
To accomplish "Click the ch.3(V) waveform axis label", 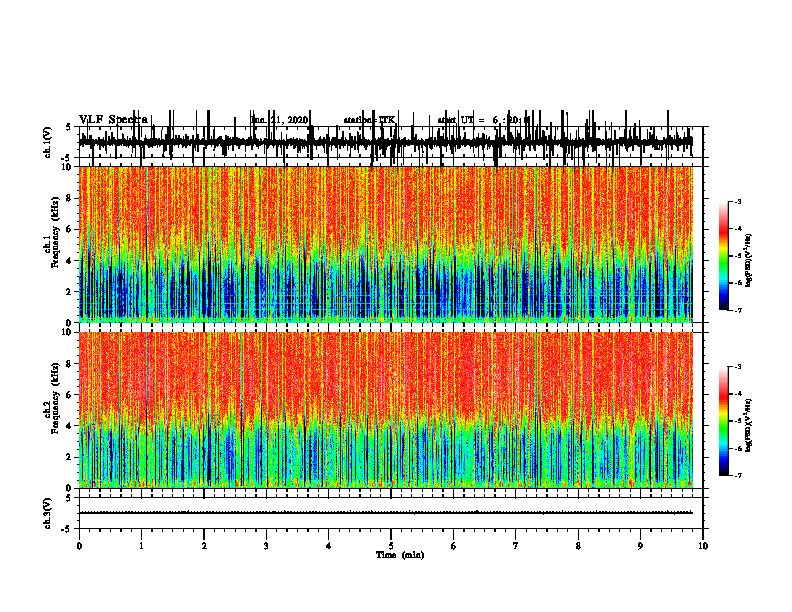I will [x=48, y=513].
